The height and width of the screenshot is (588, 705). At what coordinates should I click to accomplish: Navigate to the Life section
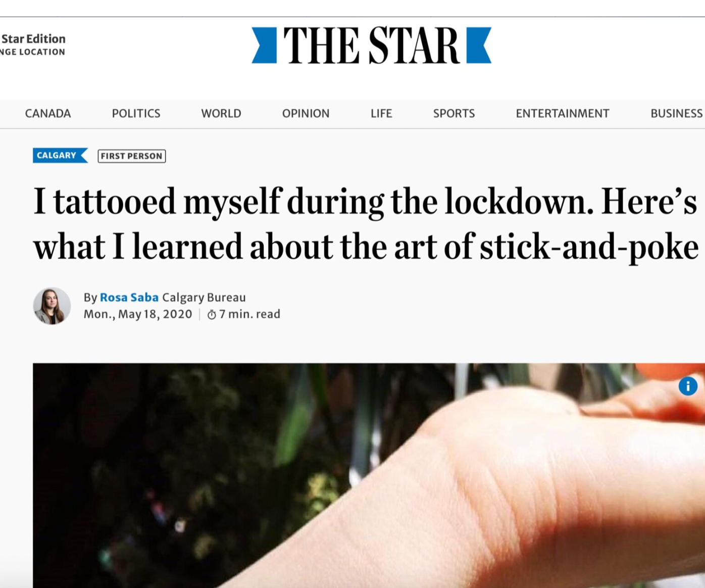pyautogui.click(x=381, y=114)
